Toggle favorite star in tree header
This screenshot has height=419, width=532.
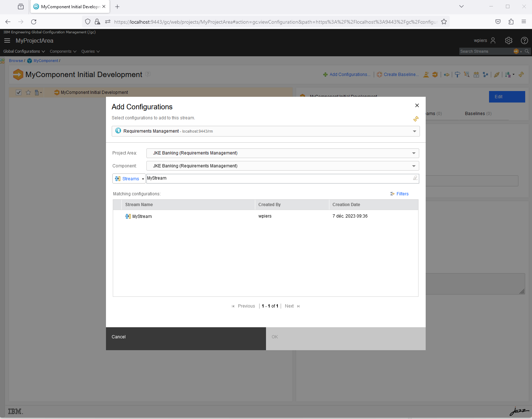pos(28,92)
